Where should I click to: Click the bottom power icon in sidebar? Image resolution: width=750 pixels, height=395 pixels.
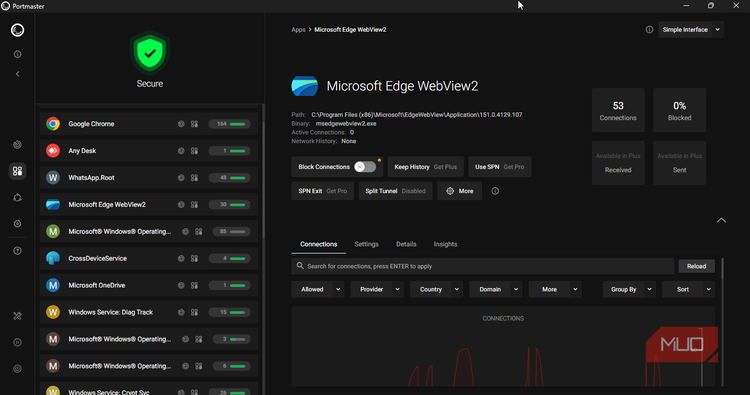[18, 369]
